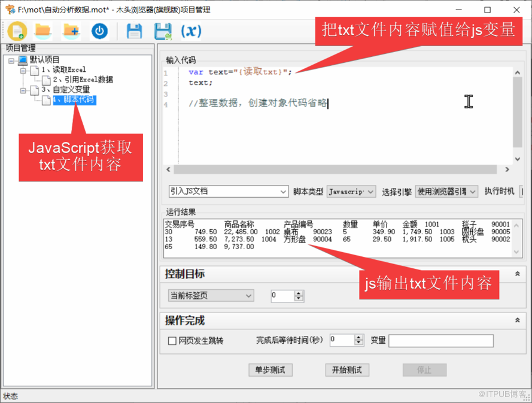Collapse the 1、读取Excel tree node
This screenshot has width=532, height=403.
(23, 71)
